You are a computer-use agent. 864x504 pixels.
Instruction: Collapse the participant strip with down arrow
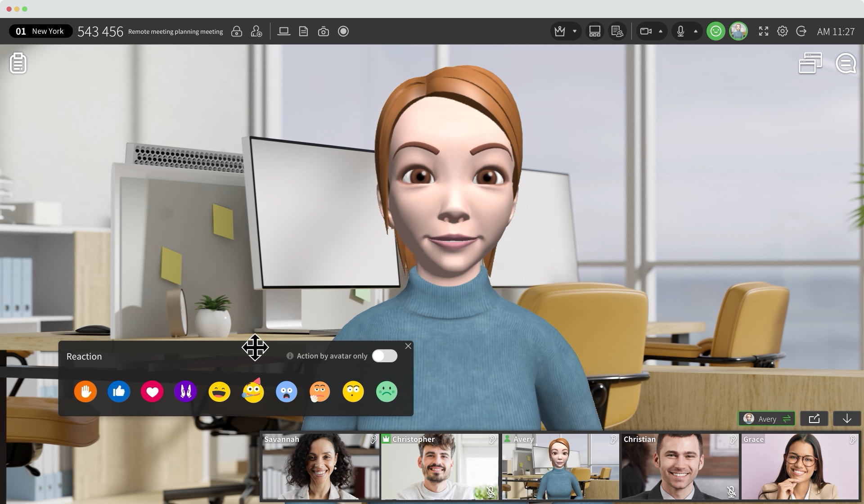847,418
